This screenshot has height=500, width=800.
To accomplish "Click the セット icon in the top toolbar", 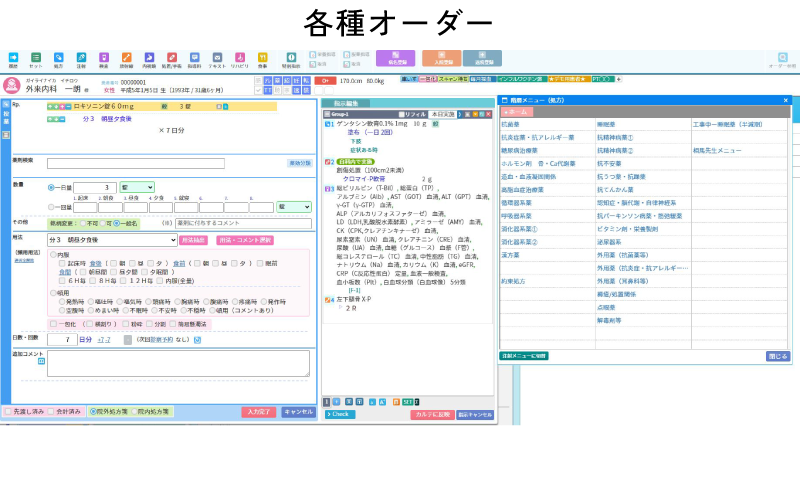I will (36, 59).
